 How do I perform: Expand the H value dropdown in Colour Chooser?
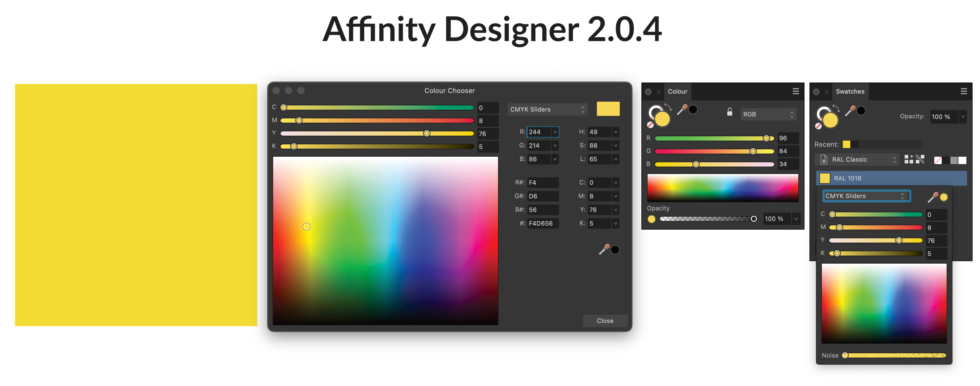tap(615, 132)
